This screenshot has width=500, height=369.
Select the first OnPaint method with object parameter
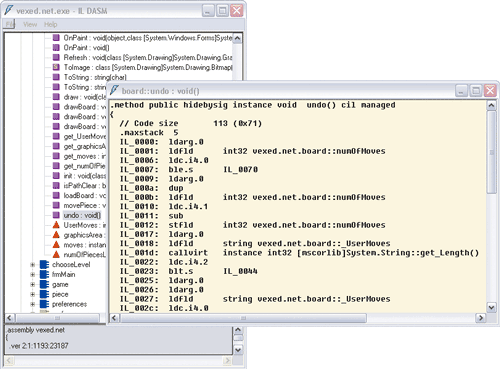tap(148, 38)
